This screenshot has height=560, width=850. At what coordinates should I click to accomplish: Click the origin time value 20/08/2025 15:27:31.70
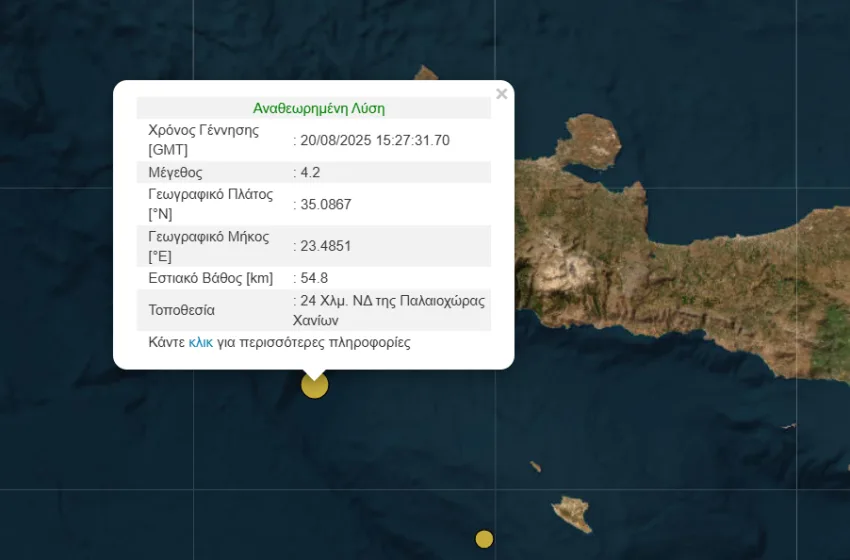(374, 140)
